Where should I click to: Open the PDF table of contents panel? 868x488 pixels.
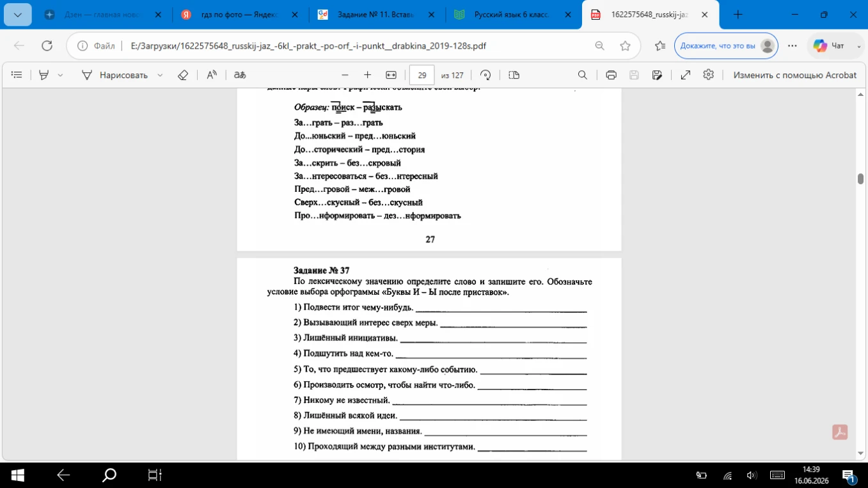pyautogui.click(x=17, y=75)
